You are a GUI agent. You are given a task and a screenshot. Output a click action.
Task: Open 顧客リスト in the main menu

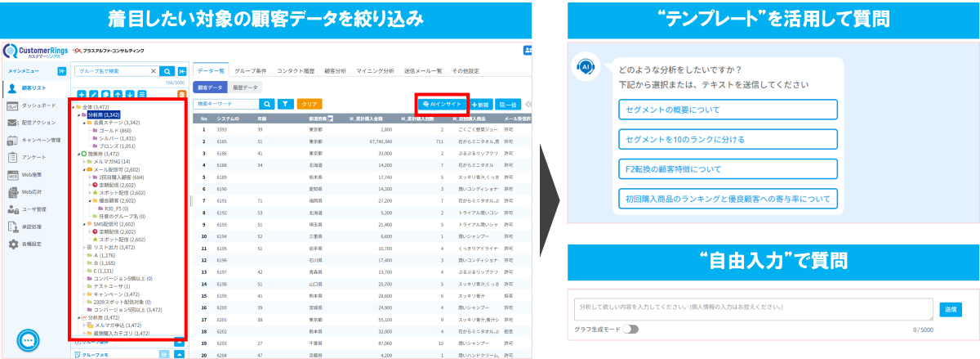click(33, 87)
